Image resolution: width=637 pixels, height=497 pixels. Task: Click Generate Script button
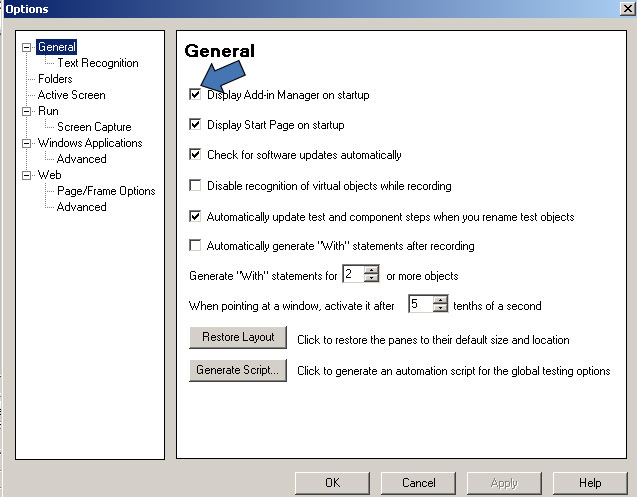click(x=238, y=370)
